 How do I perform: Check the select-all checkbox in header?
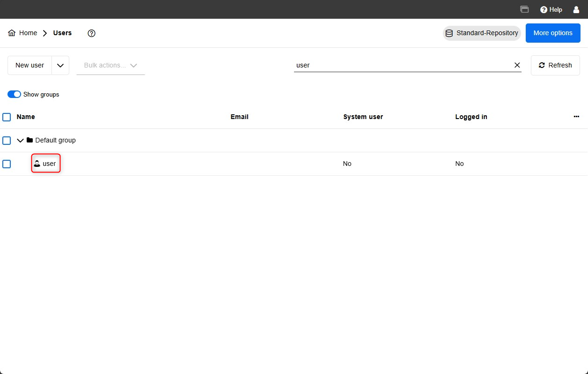point(7,117)
